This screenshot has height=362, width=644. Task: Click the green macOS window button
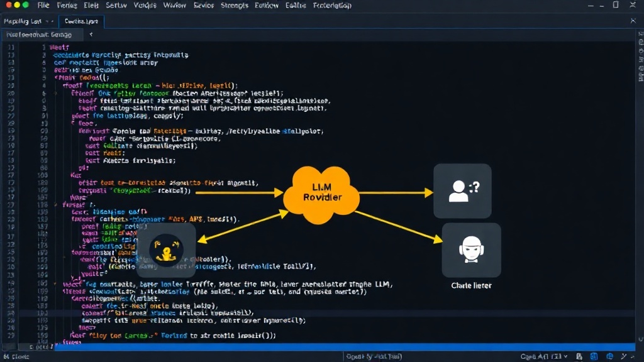pos(25,5)
